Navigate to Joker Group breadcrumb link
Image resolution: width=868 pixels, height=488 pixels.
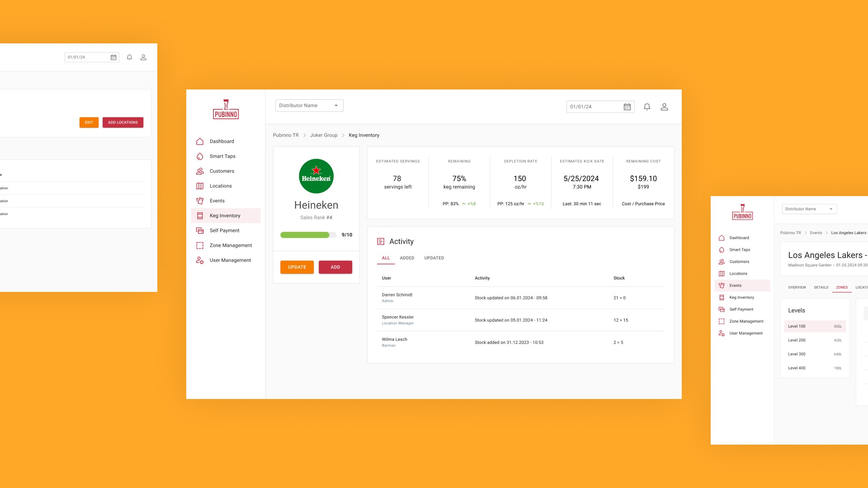[323, 135]
